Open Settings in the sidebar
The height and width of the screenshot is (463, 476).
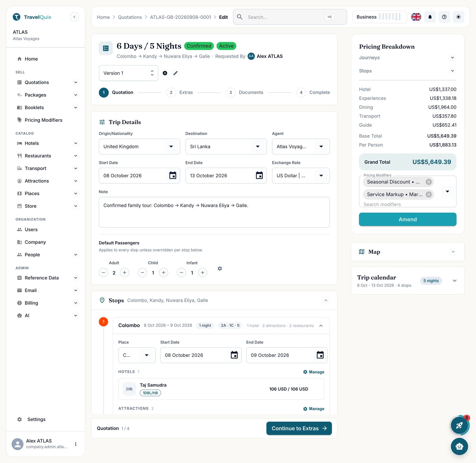coord(36,419)
